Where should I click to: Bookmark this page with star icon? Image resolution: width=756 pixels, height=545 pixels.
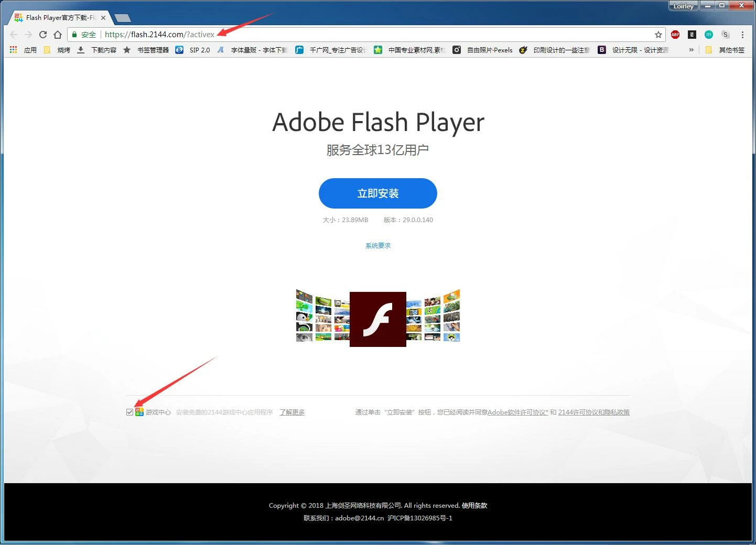658,35
